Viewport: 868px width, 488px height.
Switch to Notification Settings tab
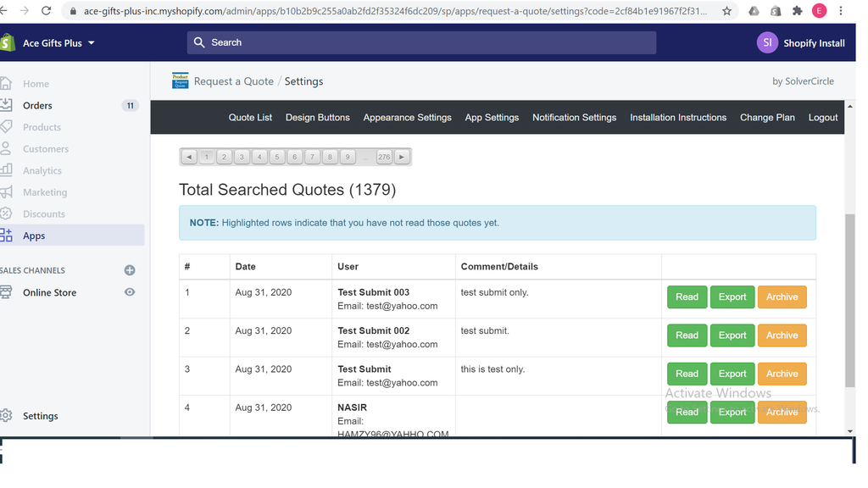pyautogui.click(x=574, y=117)
